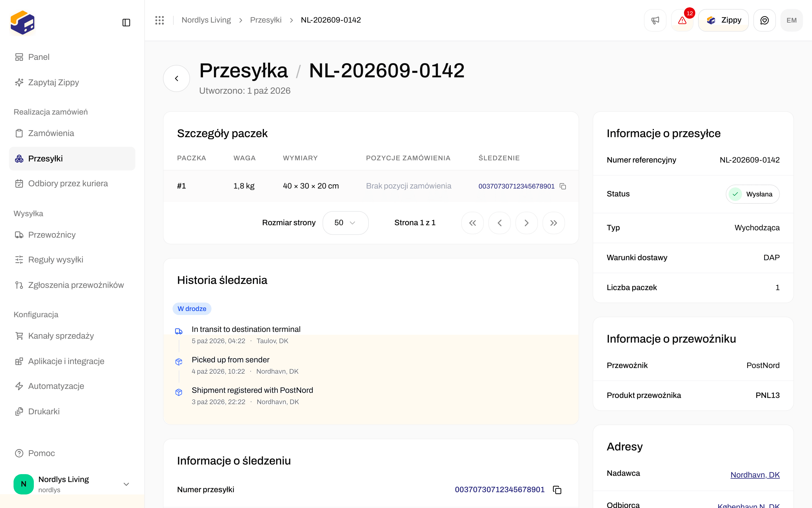Click the PNL13 carrier product value
The width and height of the screenshot is (812, 508).
click(767, 395)
